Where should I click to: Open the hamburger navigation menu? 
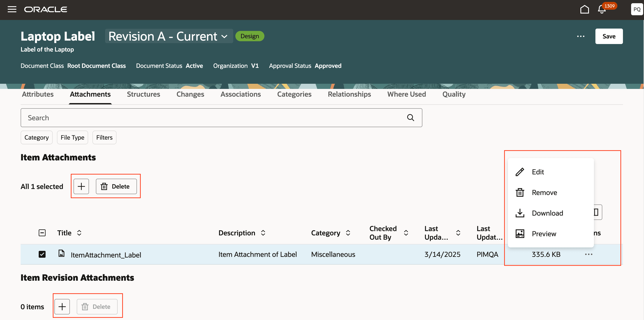coord(12,9)
